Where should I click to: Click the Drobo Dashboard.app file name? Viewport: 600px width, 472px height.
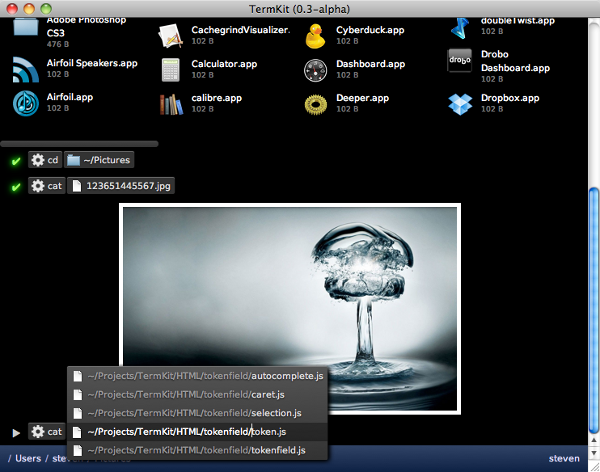[515, 61]
